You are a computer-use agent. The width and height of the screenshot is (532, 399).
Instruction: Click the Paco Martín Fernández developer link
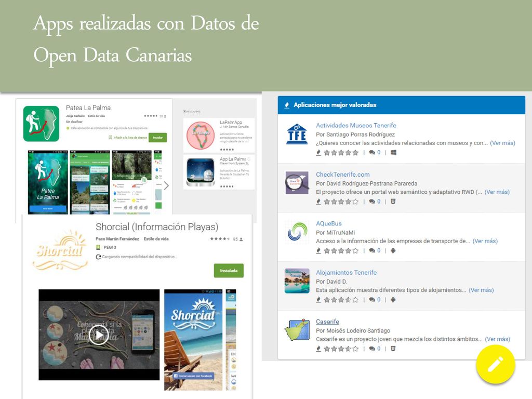(x=117, y=239)
